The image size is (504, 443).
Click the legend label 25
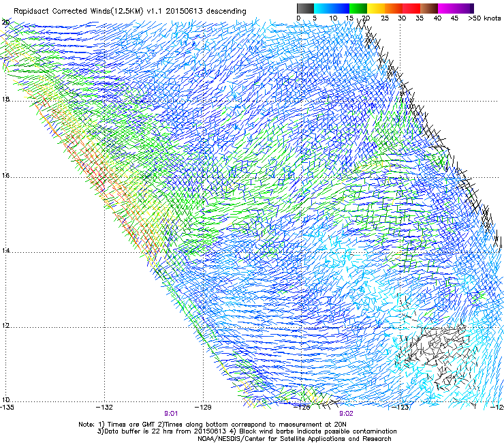click(385, 18)
